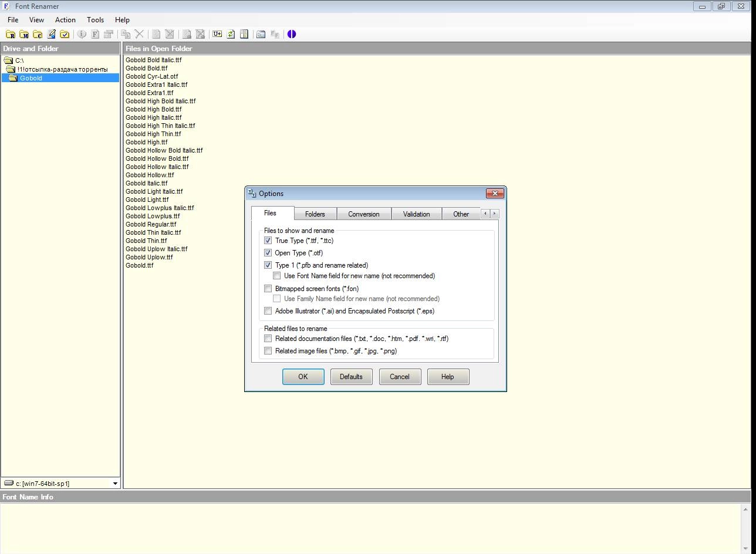756x554 pixels.
Task: Select file Gobold Bold Italic.ttf
Action: [x=154, y=60]
